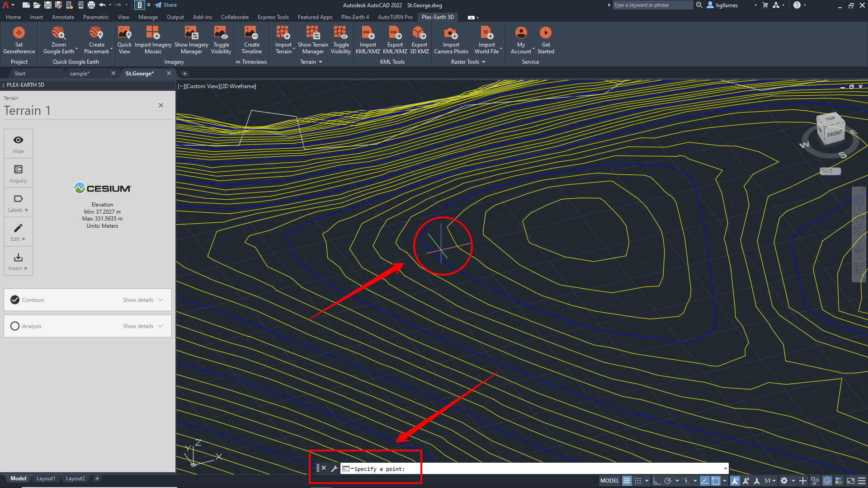Toggle the Contours radio option
868x488 pixels.
[x=15, y=300]
